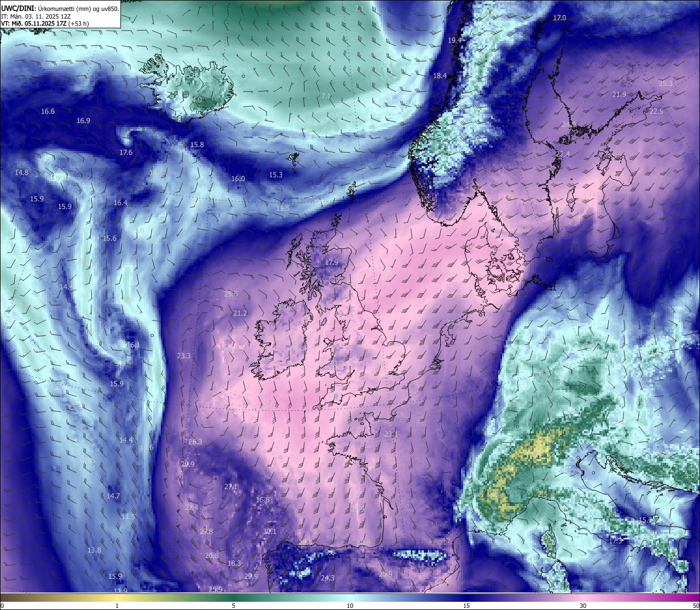The image size is (700, 610).
Task: Click the 21.2 value label
Action: tap(240, 313)
